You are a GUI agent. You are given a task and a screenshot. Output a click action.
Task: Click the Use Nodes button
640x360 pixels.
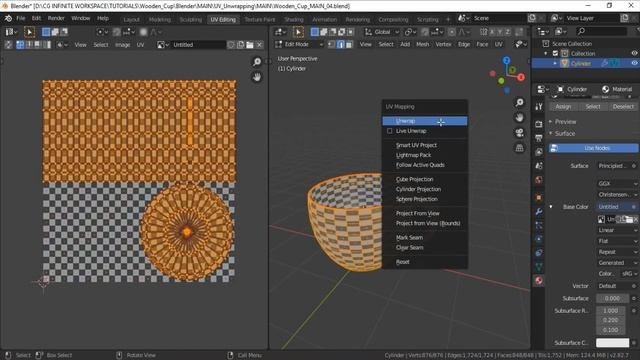coord(593,148)
